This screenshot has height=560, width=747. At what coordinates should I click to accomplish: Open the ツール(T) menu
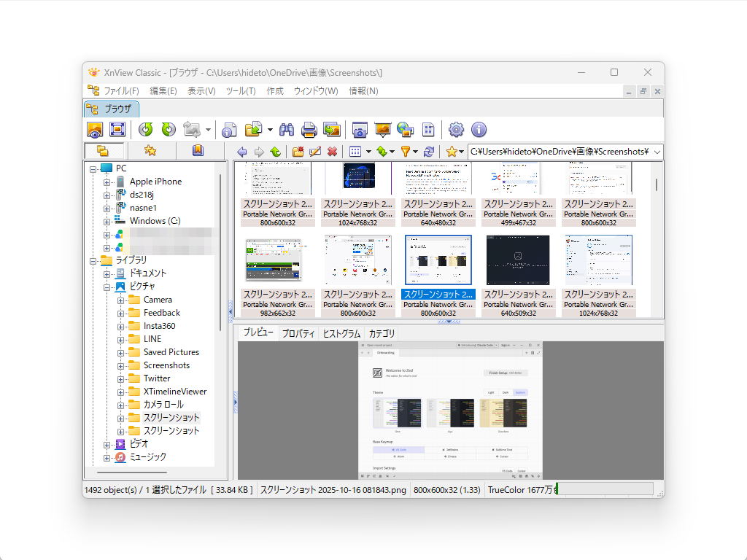coord(241,91)
